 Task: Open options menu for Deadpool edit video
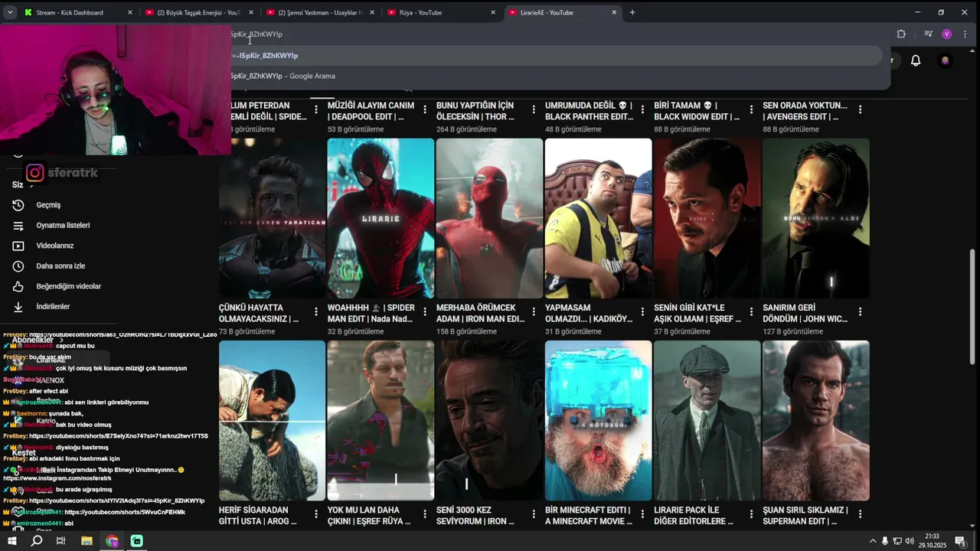425,110
